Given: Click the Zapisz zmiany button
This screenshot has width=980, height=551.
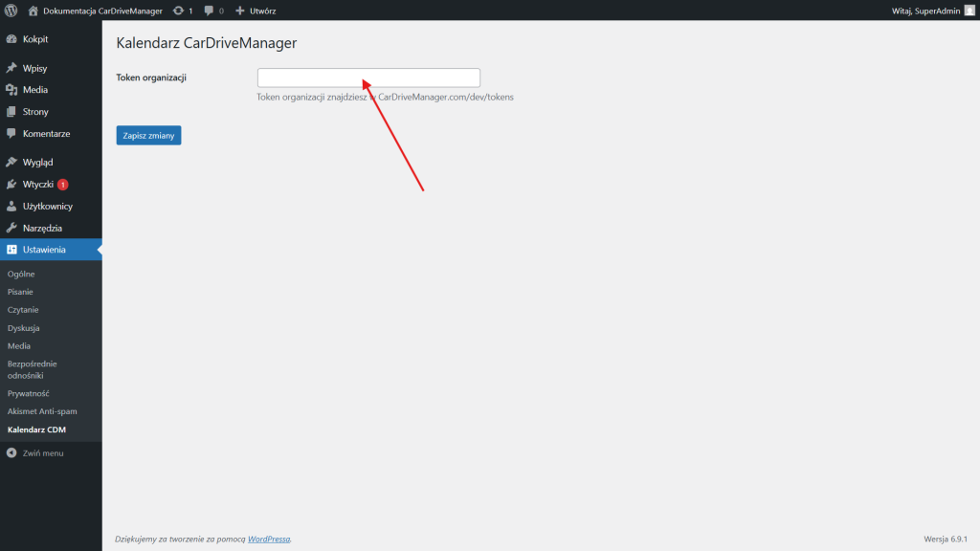Looking at the screenshot, I should [148, 136].
